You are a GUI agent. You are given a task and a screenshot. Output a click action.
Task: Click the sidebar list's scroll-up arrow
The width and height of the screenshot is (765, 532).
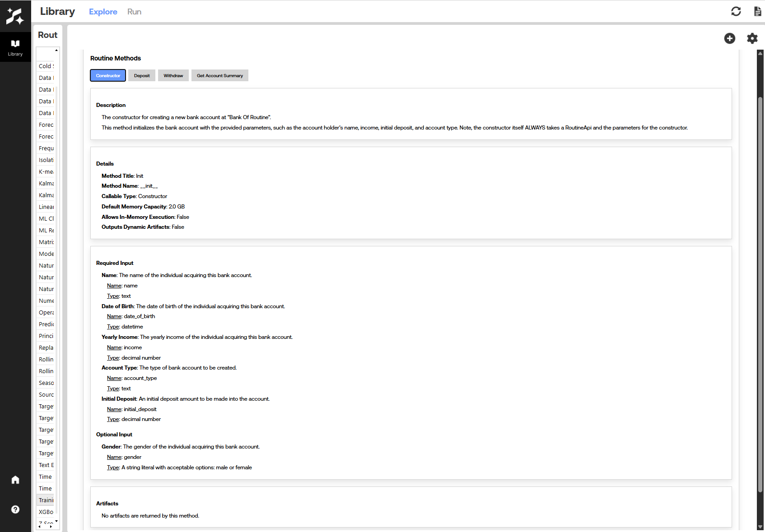(x=56, y=51)
